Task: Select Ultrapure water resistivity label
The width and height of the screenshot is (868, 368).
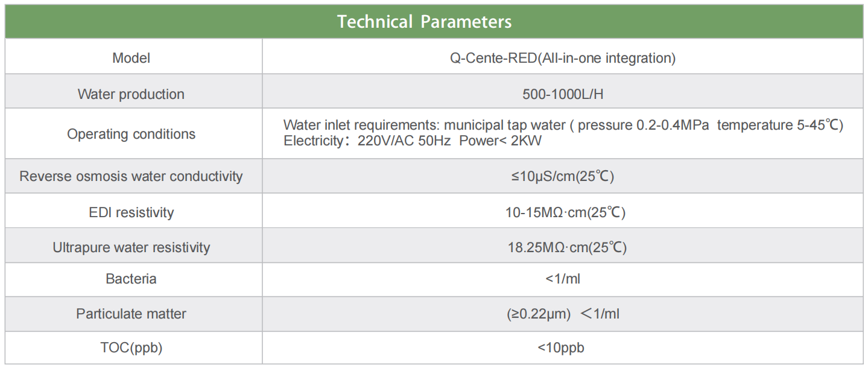Action: [131, 247]
